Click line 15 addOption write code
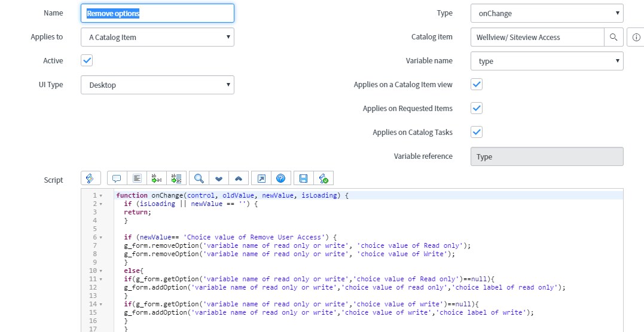The width and height of the screenshot is (644, 332). [x=328, y=312]
